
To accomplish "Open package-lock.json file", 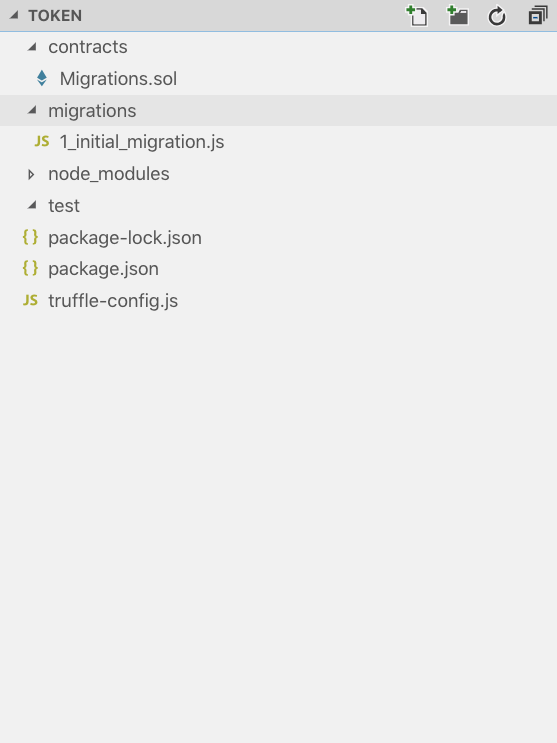I will (125, 238).
